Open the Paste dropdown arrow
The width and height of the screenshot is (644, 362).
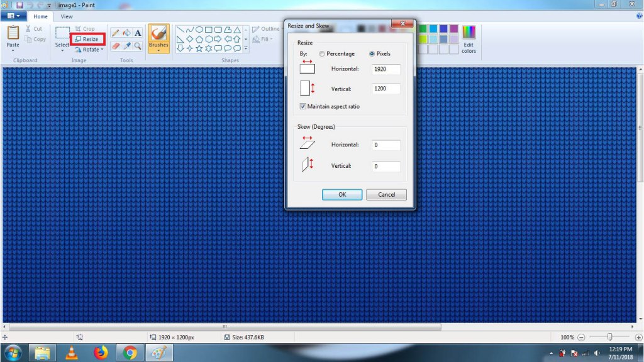click(13, 51)
